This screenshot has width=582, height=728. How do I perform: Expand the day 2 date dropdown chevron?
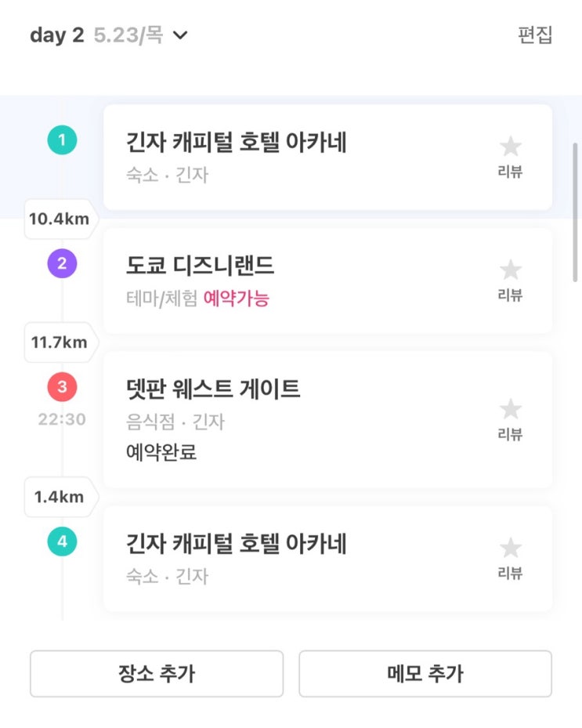point(180,35)
